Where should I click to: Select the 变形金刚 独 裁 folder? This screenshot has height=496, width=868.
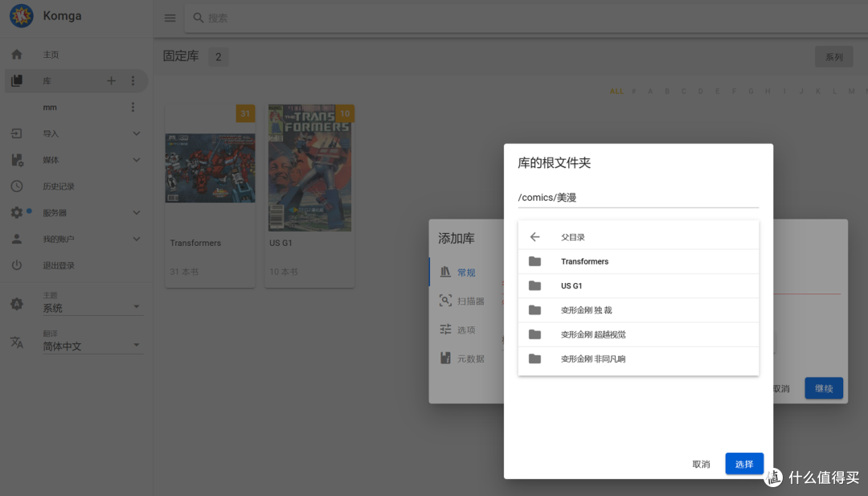click(x=638, y=310)
